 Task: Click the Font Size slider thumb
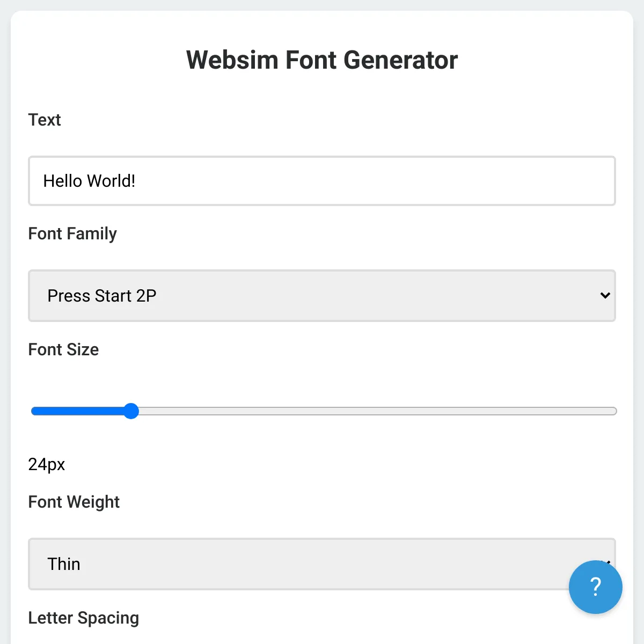pos(131,411)
